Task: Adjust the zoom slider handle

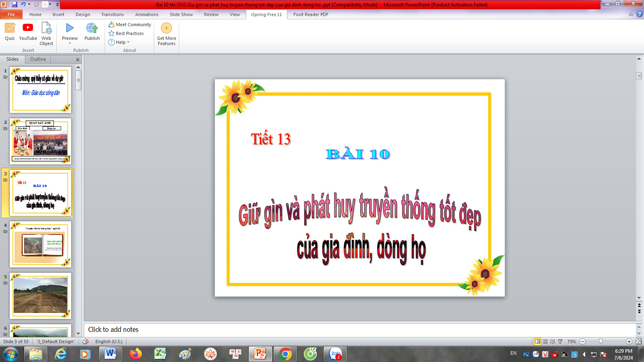Action: (x=601, y=341)
